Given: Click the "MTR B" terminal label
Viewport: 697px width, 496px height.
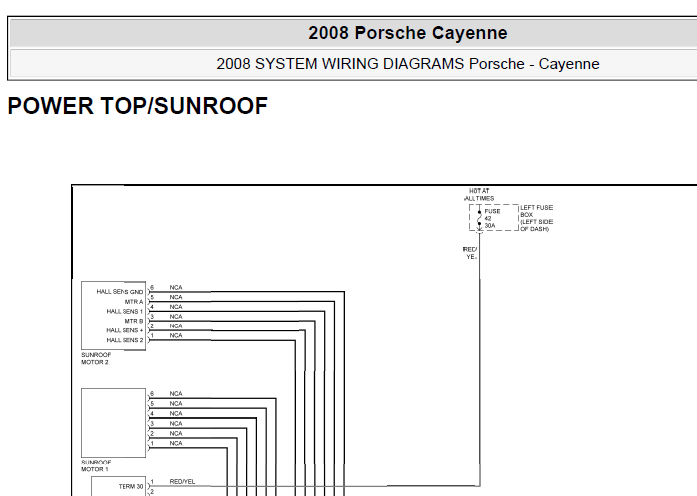Looking at the screenshot, I should click(x=134, y=321).
